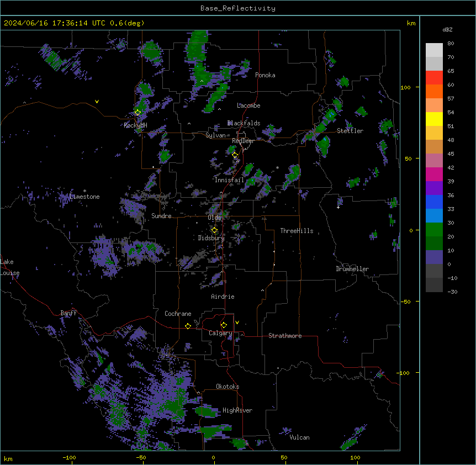Select the gold 48-51 dBZ legend swatch
Screen dimensions: 476x465
(434, 133)
